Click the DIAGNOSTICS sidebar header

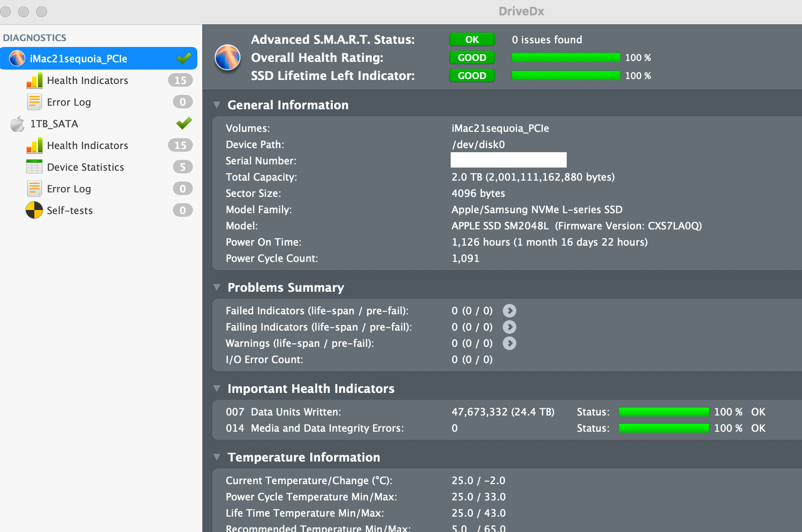pos(35,38)
